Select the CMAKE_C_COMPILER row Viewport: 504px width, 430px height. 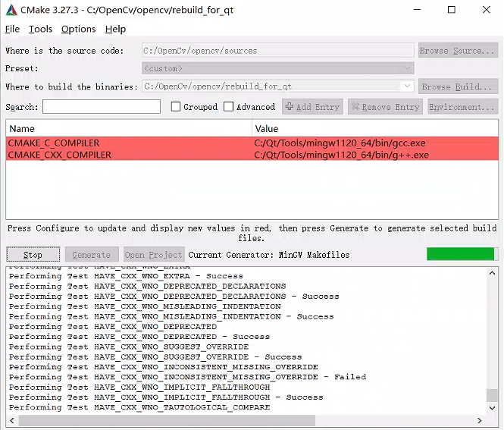click(x=252, y=143)
